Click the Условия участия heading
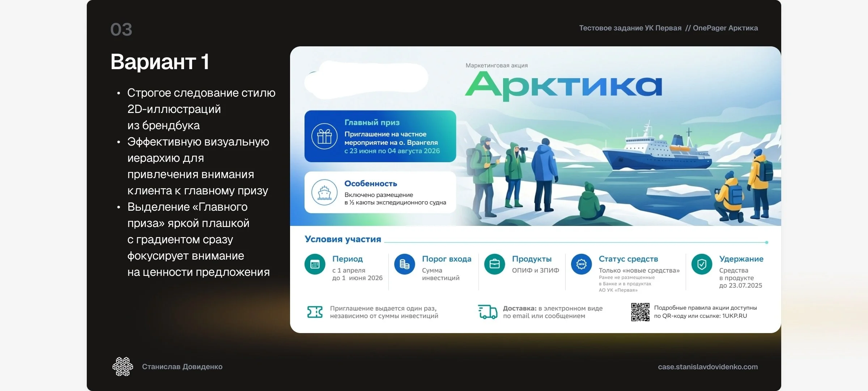 343,239
